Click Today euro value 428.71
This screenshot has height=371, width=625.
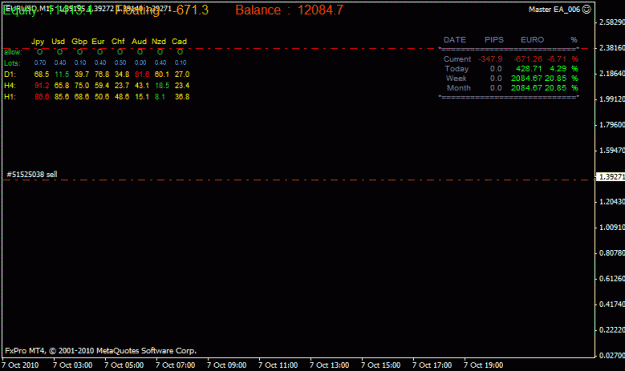click(x=529, y=69)
